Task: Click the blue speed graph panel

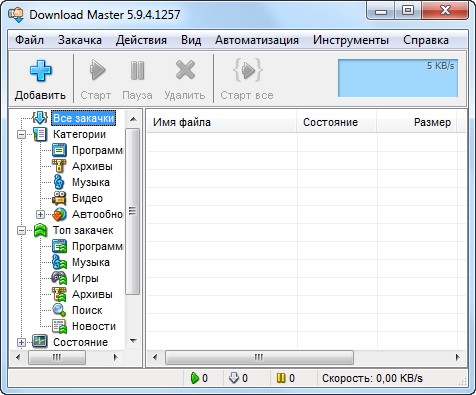Action: tap(398, 78)
